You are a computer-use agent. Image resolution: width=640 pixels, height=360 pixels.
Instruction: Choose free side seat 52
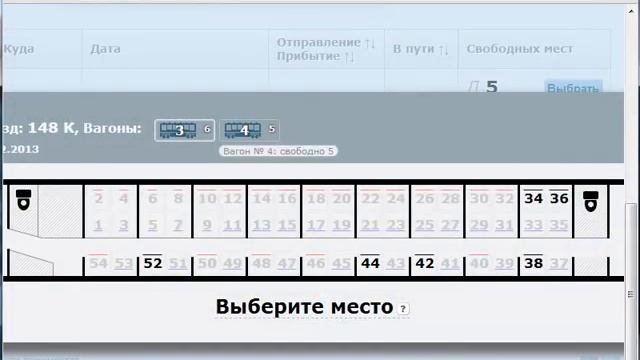point(153,263)
